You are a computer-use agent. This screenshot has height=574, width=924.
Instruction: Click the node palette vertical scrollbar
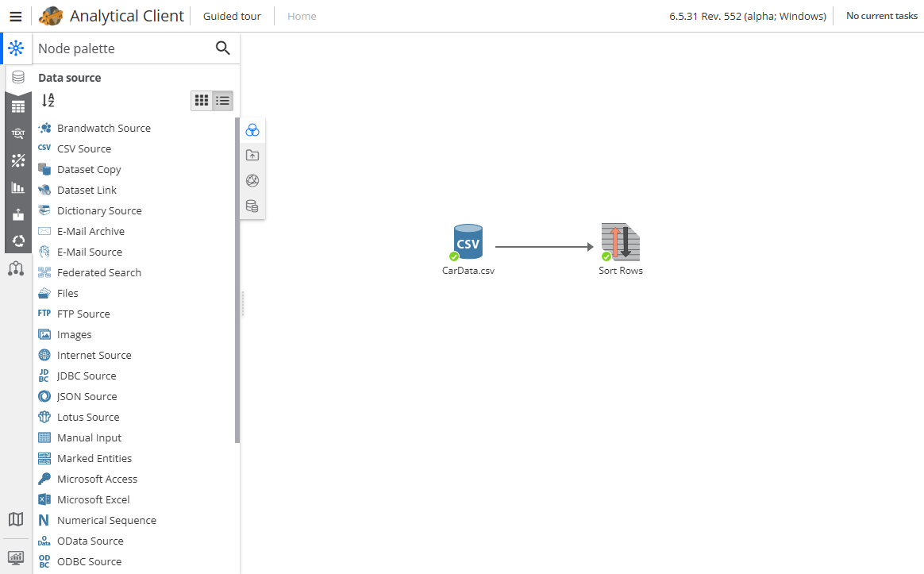pos(237,278)
